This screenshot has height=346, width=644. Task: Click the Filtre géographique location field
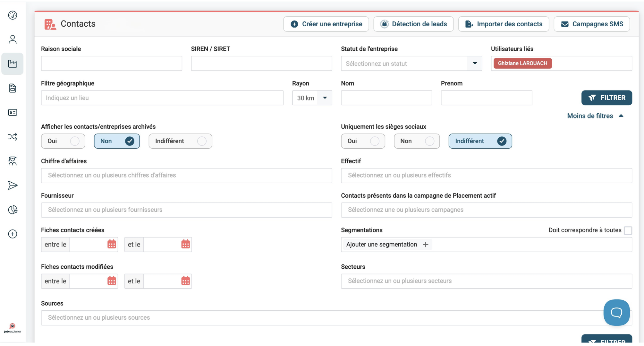162,98
